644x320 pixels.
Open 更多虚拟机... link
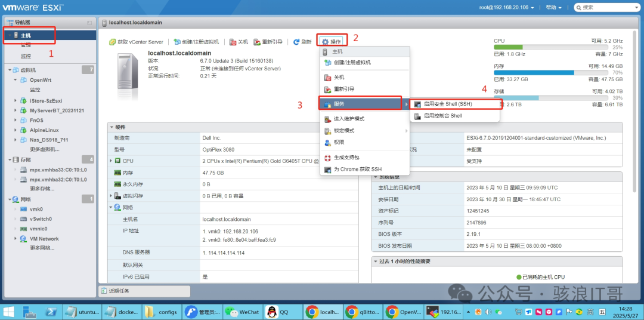tap(45, 149)
